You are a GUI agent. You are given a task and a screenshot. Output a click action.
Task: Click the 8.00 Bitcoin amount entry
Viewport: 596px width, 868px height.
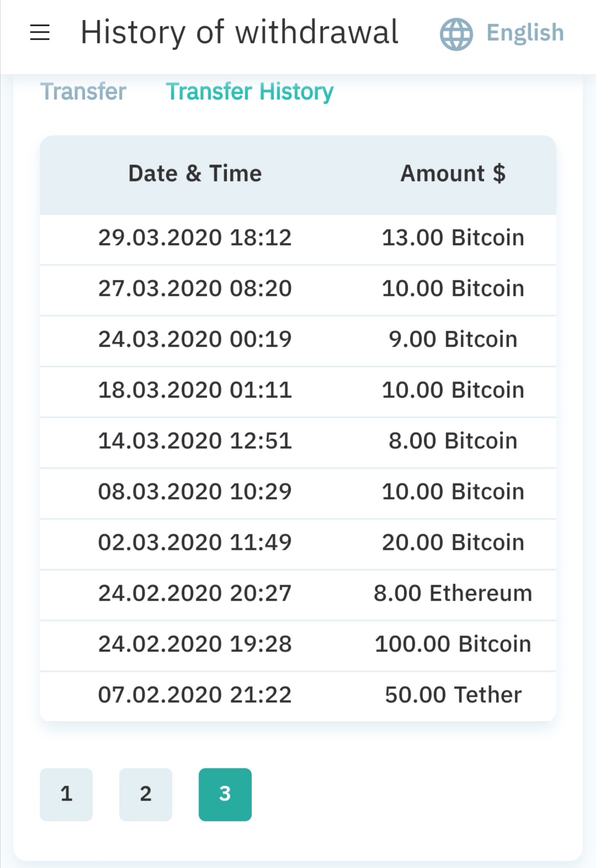tap(453, 441)
